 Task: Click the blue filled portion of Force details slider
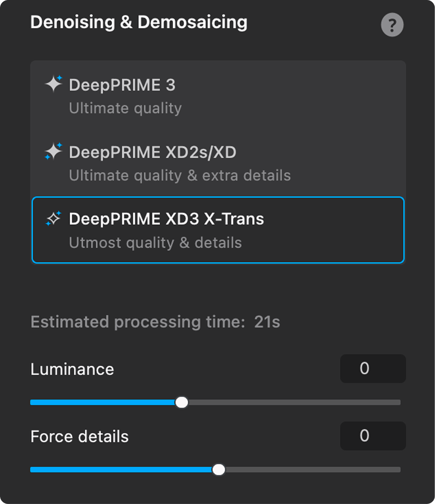point(122,470)
